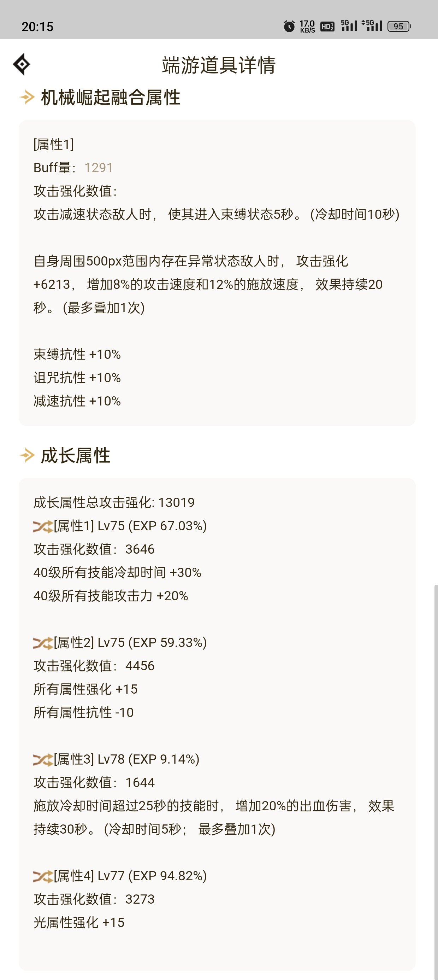Tap 光属性强化 +15 text
The width and height of the screenshot is (438, 980).
pos(79,922)
